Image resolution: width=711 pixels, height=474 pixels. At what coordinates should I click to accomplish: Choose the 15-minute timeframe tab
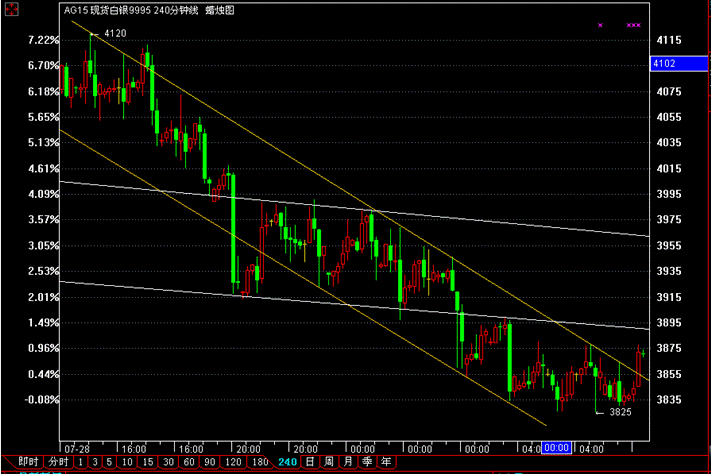pos(147,462)
